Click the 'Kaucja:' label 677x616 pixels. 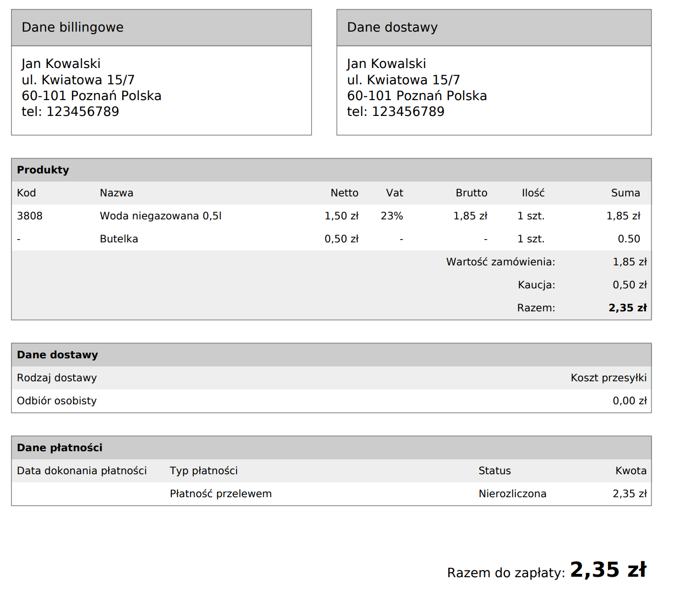[536, 285]
